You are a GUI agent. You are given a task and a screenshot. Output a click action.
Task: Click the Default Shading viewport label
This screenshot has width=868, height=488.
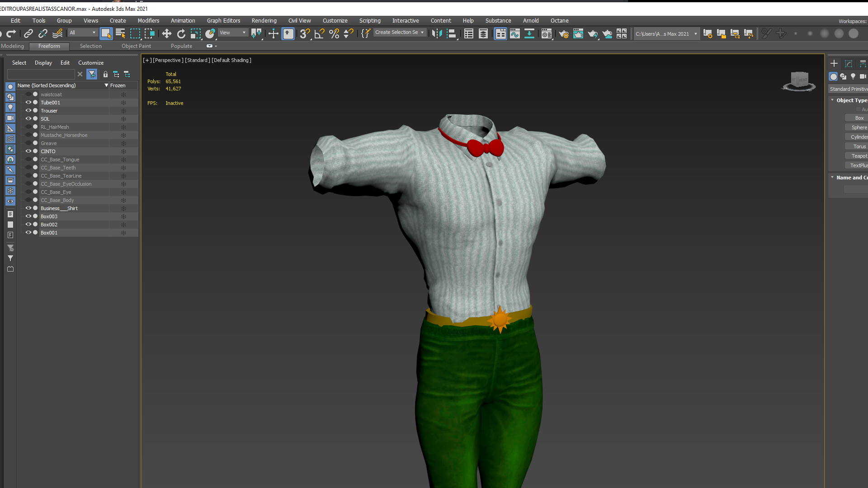231,60
